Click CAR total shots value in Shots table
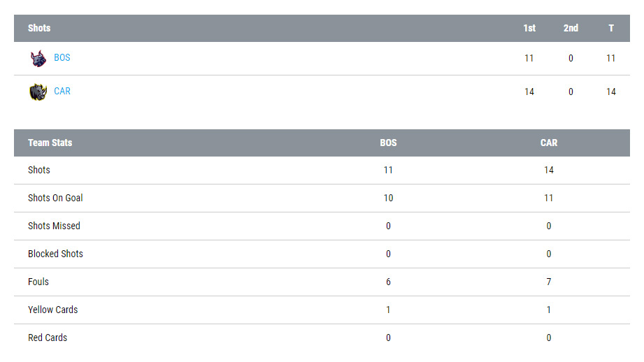This screenshot has height=362, width=644. point(611,92)
